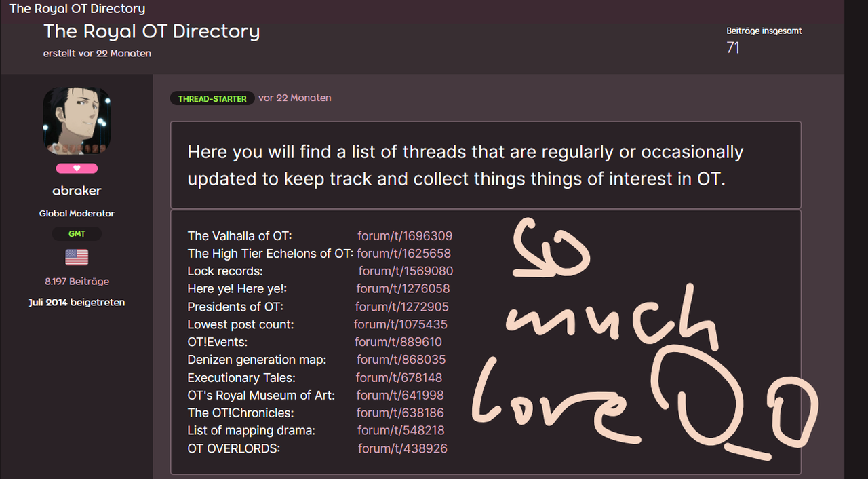Open OT OVERLORDS link forum/t/438926
This screenshot has height=479, width=868.
coord(403,448)
